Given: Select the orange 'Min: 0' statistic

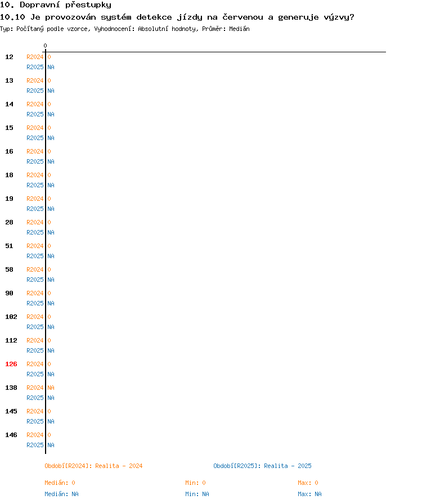Looking at the screenshot, I should point(195,483).
